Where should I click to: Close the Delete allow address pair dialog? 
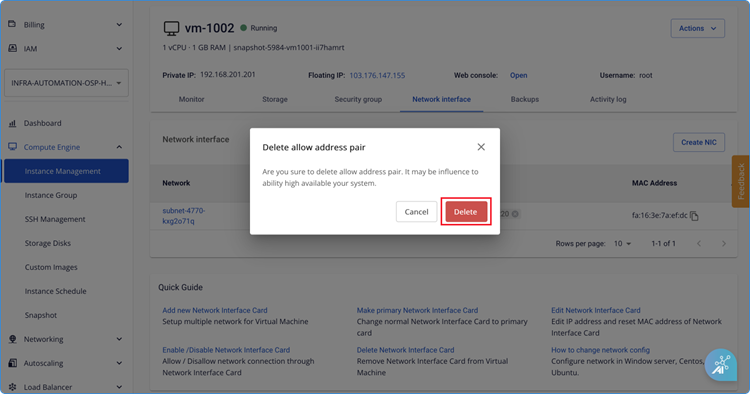481,147
